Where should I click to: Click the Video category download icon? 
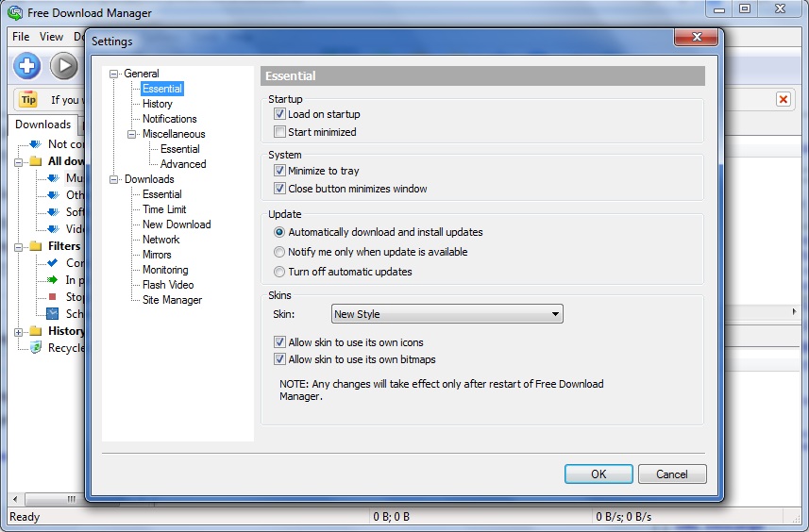pyautogui.click(x=53, y=229)
